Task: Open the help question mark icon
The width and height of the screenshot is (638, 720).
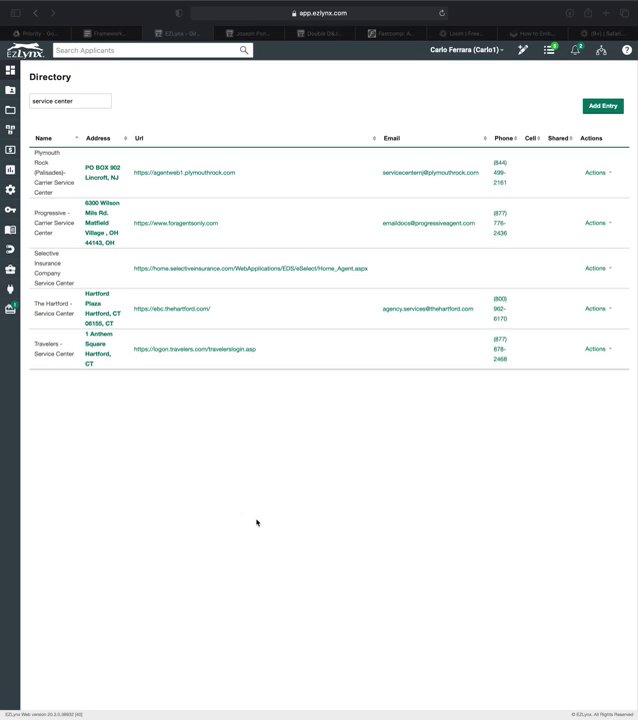Action: point(627,50)
